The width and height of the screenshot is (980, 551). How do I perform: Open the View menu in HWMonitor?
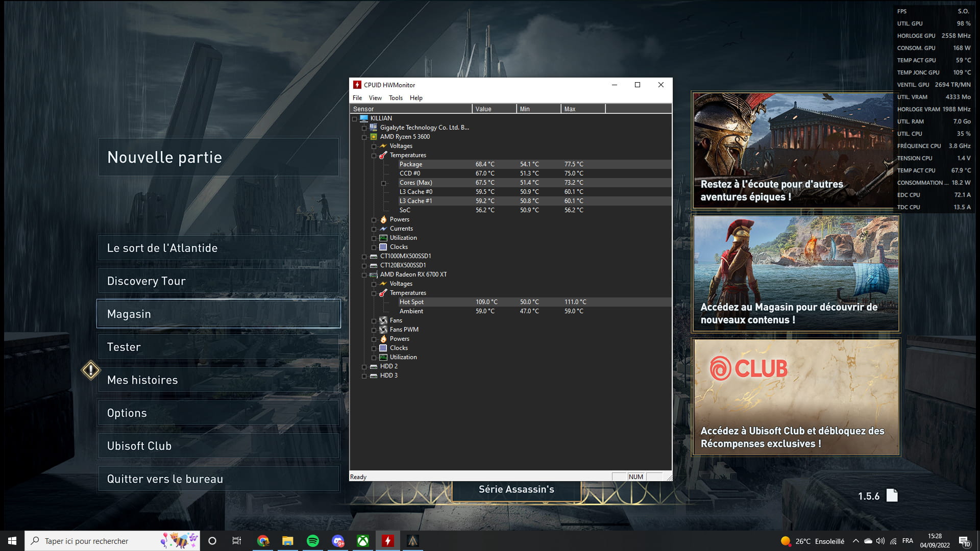tap(375, 98)
